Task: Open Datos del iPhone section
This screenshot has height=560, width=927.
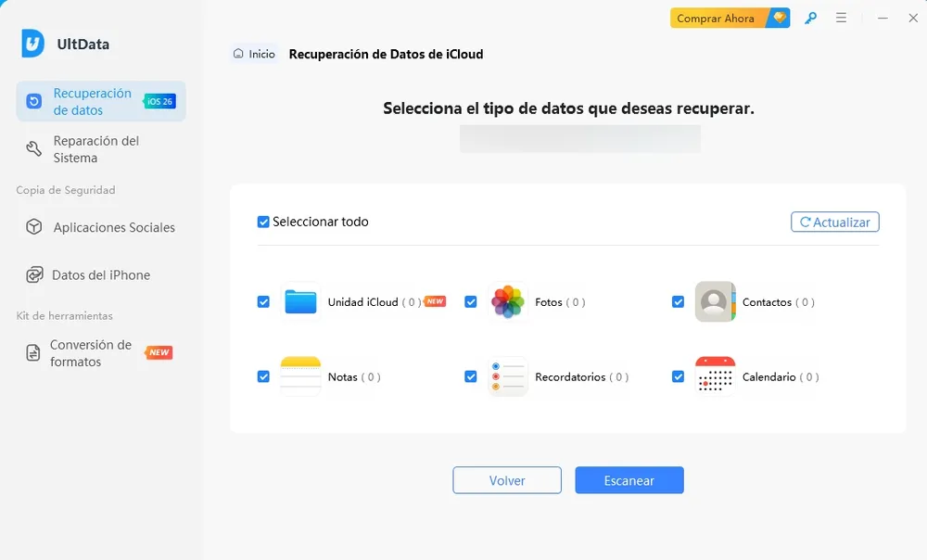Action: point(100,274)
